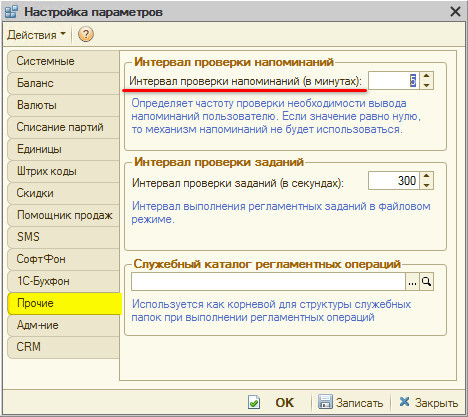The width and height of the screenshot is (468, 417).
Task: Click the task interval field showing 300
Action: (394, 181)
